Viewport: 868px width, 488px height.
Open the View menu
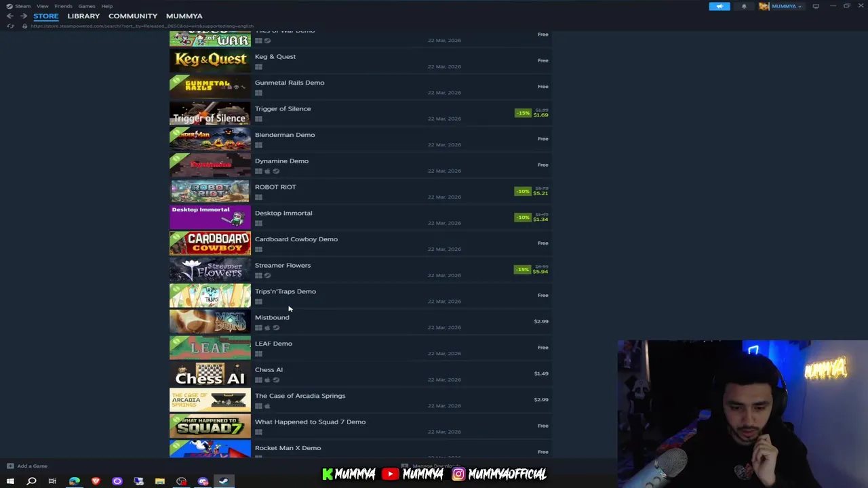point(42,6)
